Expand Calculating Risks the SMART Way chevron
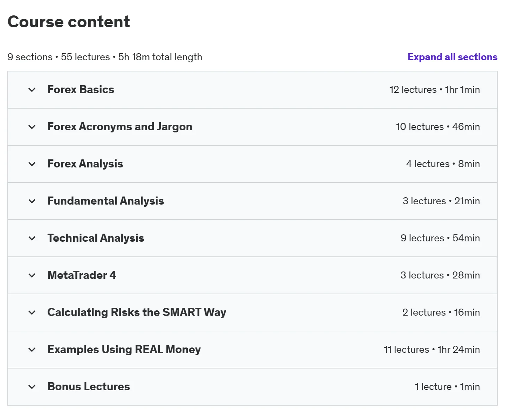The height and width of the screenshot is (420, 511). point(32,312)
